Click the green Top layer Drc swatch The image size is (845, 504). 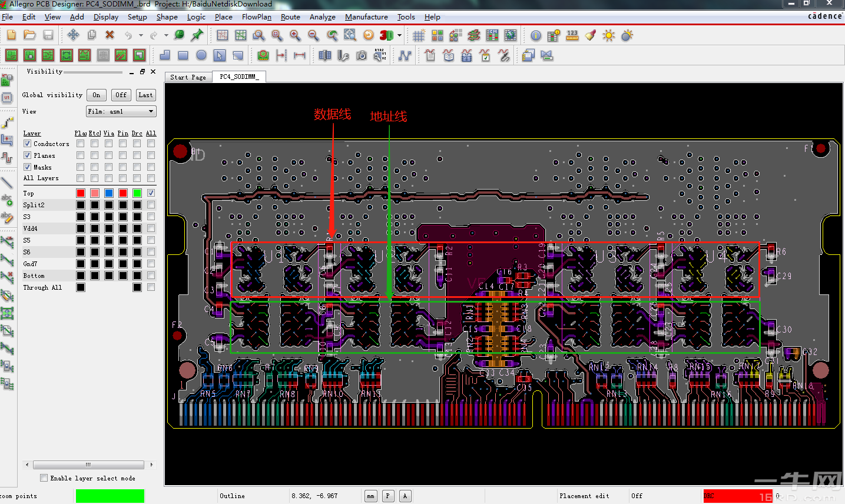point(137,193)
